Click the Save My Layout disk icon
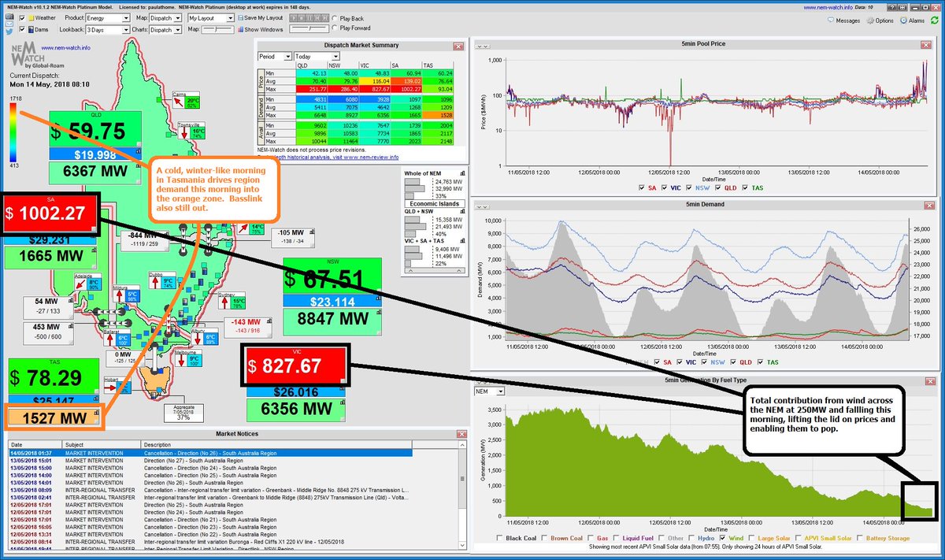945x560 pixels. [239, 17]
